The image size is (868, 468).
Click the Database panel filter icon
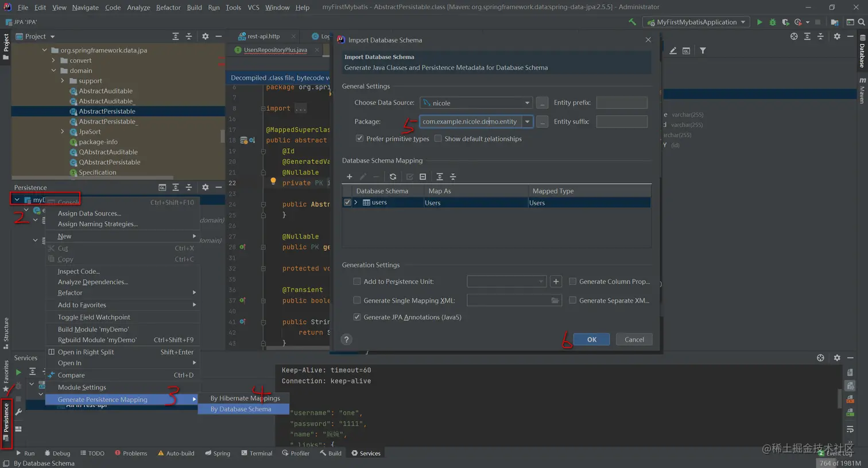(x=703, y=51)
